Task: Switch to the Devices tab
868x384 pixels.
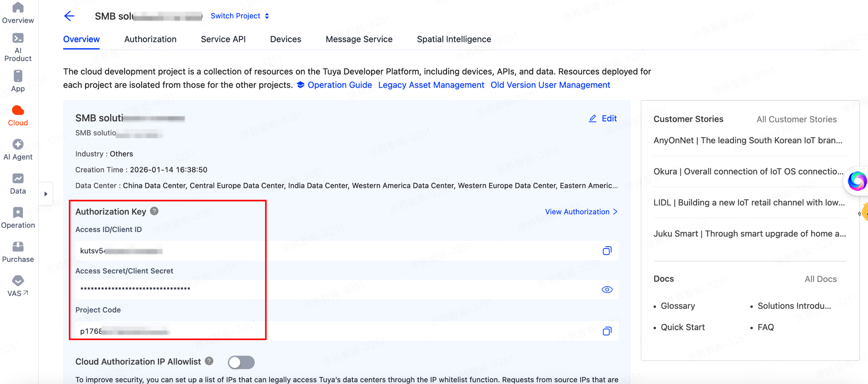Action: [x=285, y=39]
